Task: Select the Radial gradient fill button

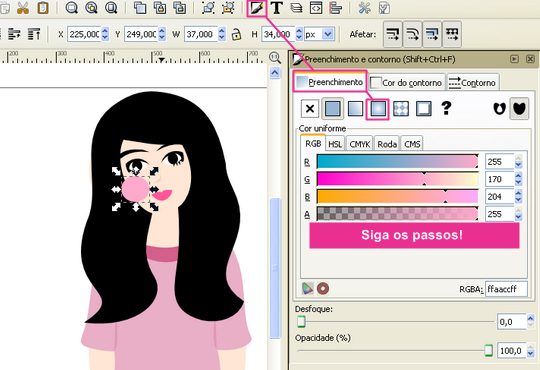Action: (x=378, y=109)
